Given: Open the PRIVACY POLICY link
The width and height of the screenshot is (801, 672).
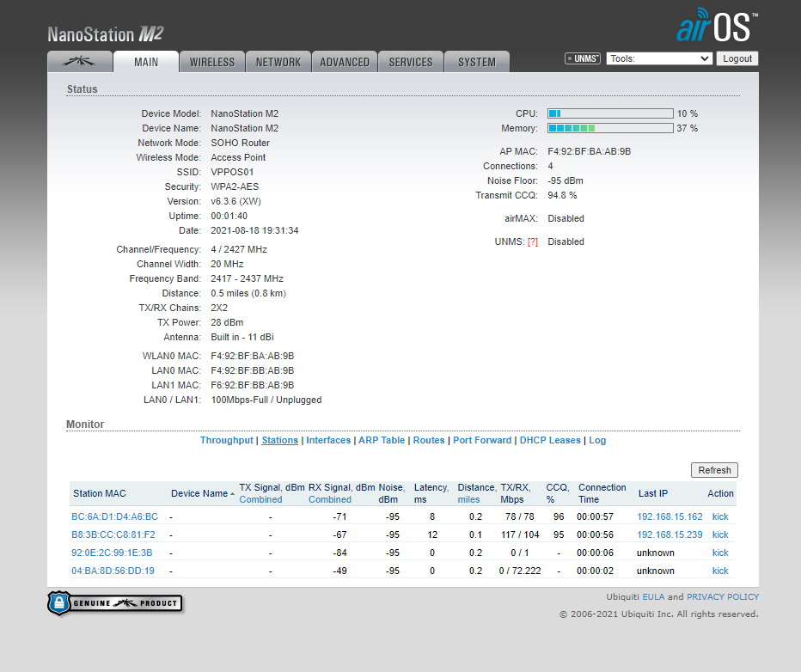Looking at the screenshot, I should [722, 596].
